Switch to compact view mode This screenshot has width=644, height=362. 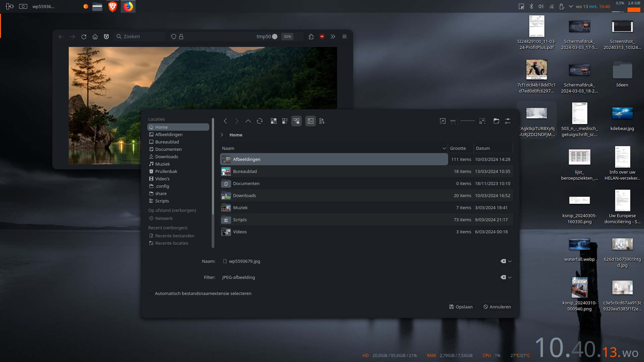coord(285,121)
